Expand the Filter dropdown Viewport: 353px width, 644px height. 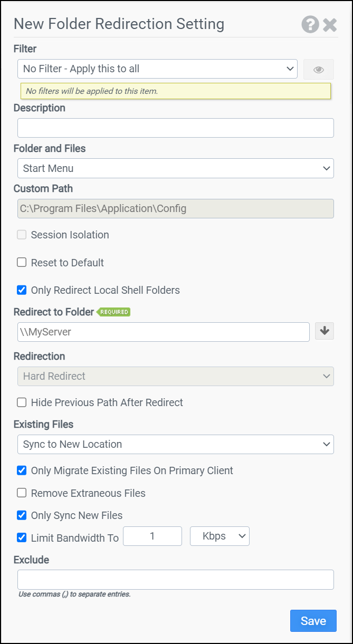[x=157, y=69]
